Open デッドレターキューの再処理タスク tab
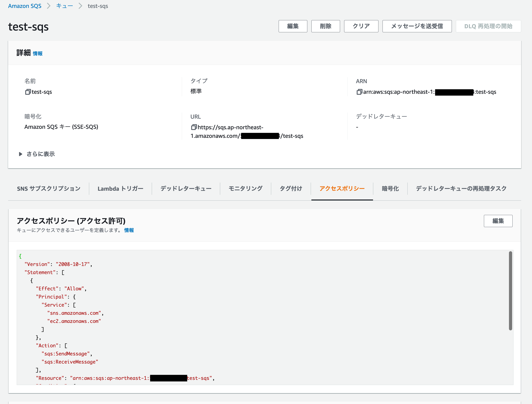532x404 pixels. (x=461, y=189)
